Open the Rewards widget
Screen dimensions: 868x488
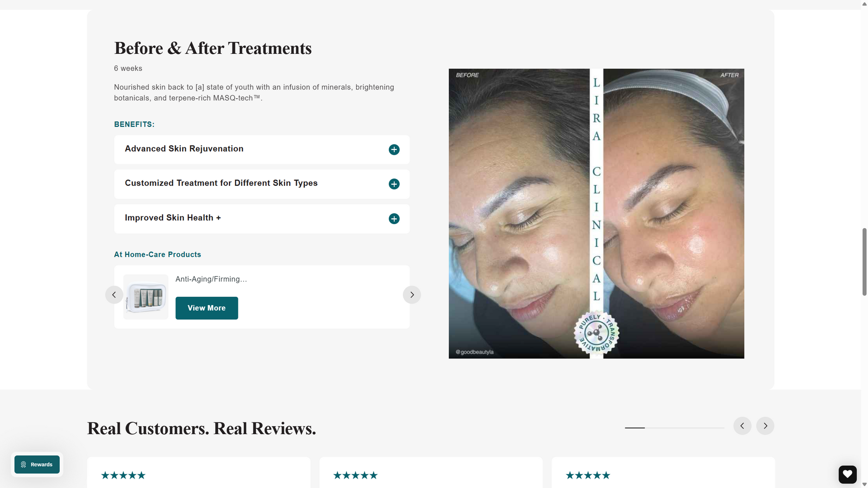click(37, 465)
